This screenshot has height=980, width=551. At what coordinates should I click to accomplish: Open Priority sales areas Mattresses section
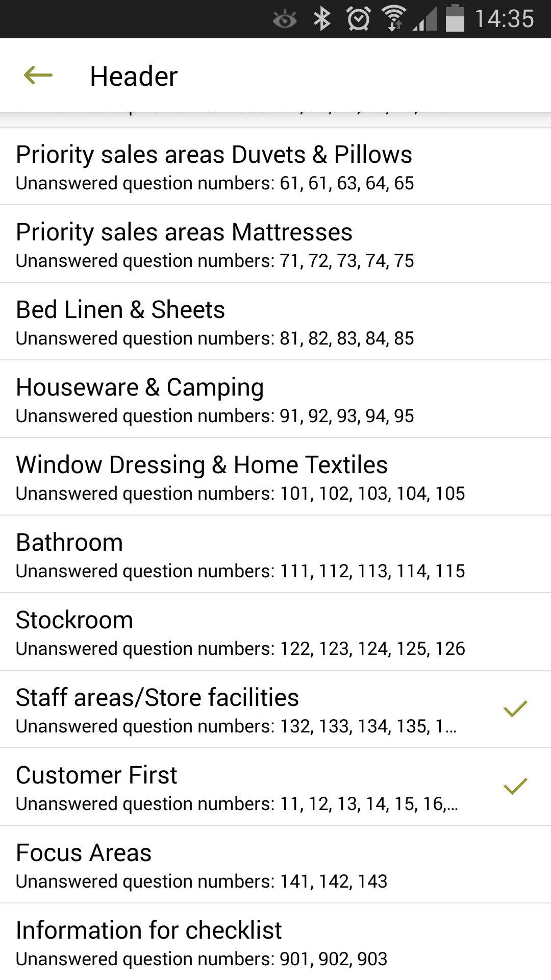pyautogui.click(x=214, y=244)
